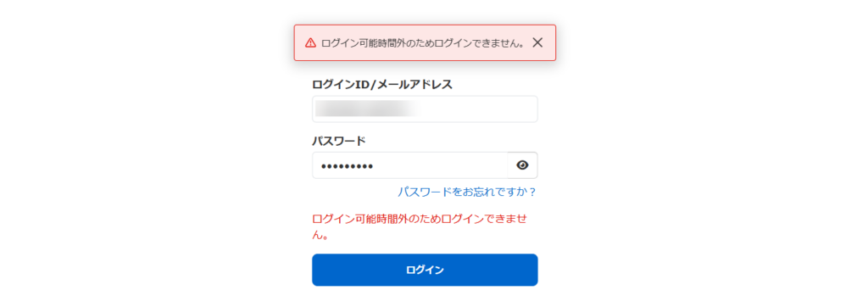
Task: Toggle password visibility on
Action: (x=522, y=165)
